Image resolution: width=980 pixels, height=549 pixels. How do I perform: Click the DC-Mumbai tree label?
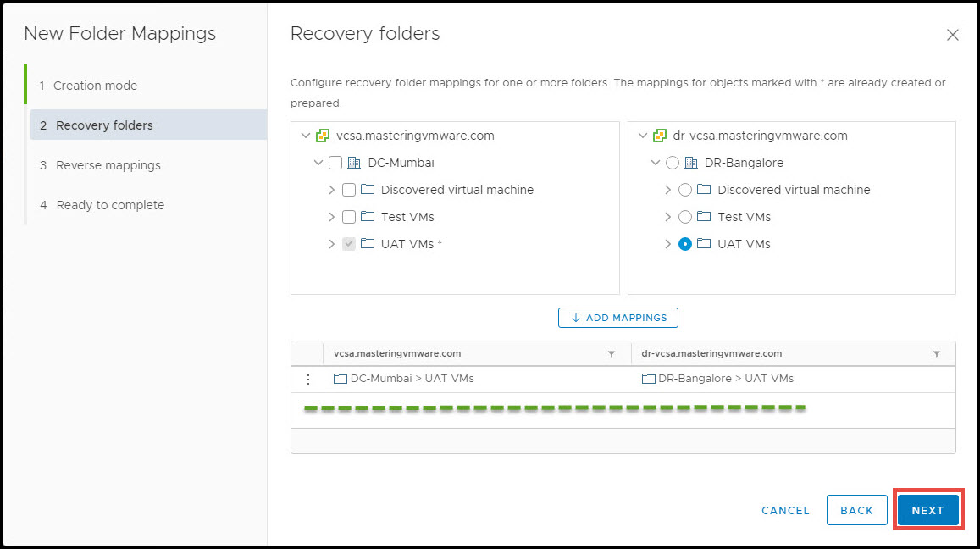401,163
